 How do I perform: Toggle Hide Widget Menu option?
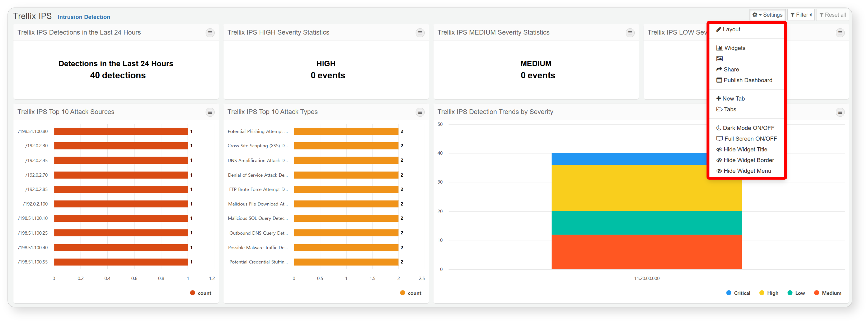pyautogui.click(x=743, y=171)
